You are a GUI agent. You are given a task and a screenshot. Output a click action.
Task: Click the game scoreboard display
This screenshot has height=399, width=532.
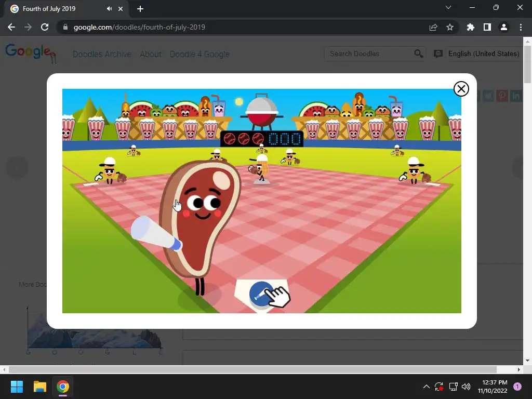pyautogui.click(x=262, y=139)
